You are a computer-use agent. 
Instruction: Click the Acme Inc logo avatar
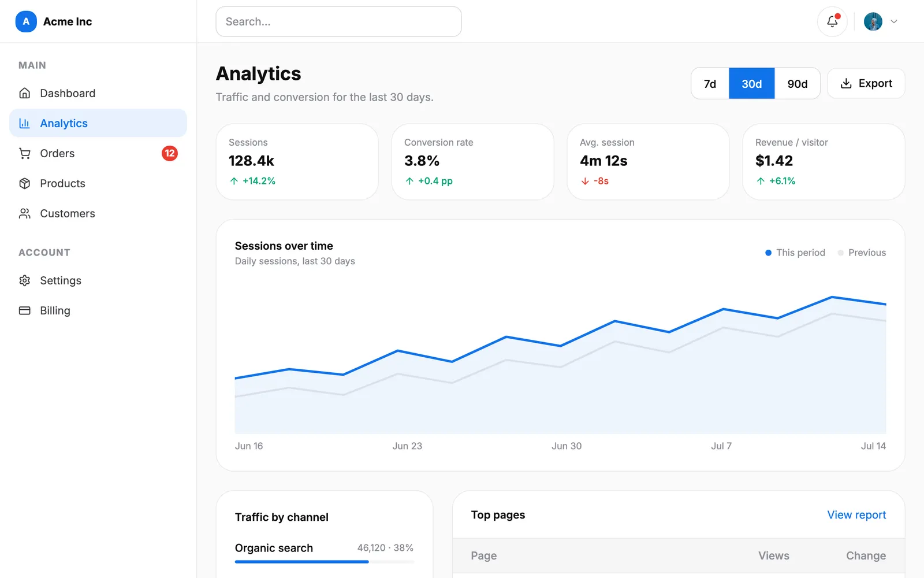pyautogui.click(x=26, y=21)
